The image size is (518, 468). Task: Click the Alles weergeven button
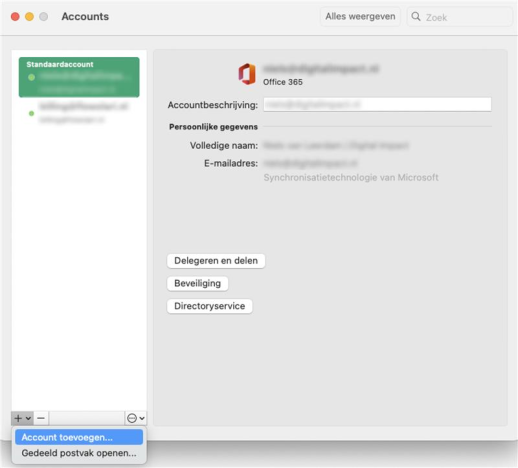360,16
